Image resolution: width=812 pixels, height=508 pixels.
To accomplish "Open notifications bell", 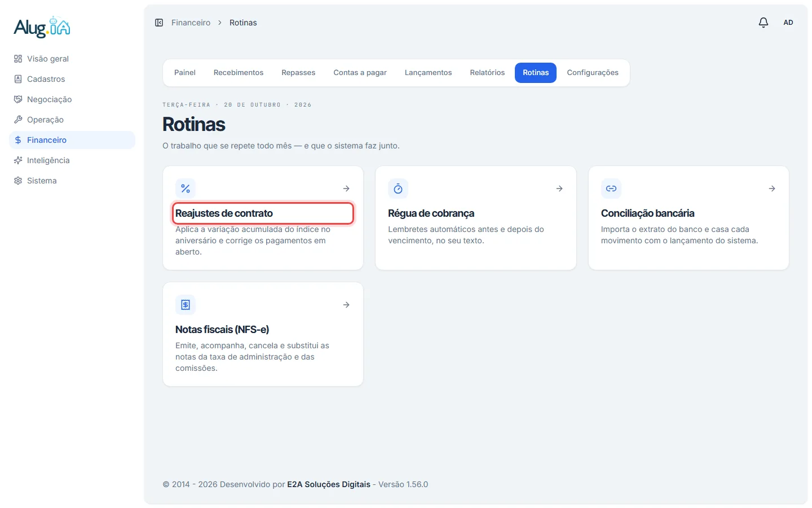I will [x=764, y=23].
